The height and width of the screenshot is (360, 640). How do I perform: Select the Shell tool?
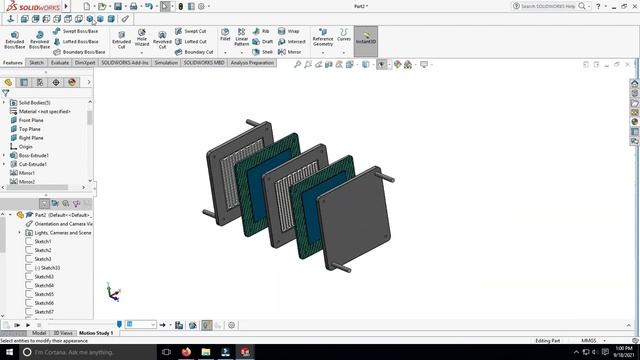point(262,52)
